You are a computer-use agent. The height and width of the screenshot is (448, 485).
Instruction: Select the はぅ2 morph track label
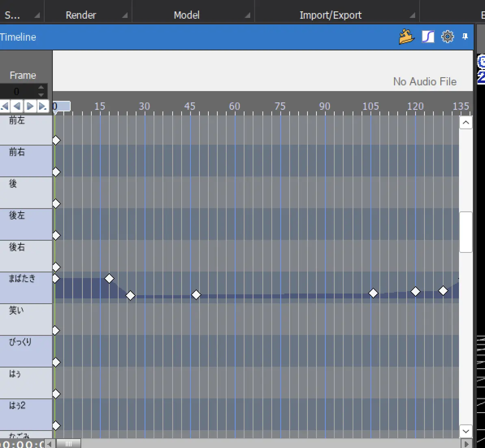pyautogui.click(x=26, y=415)
